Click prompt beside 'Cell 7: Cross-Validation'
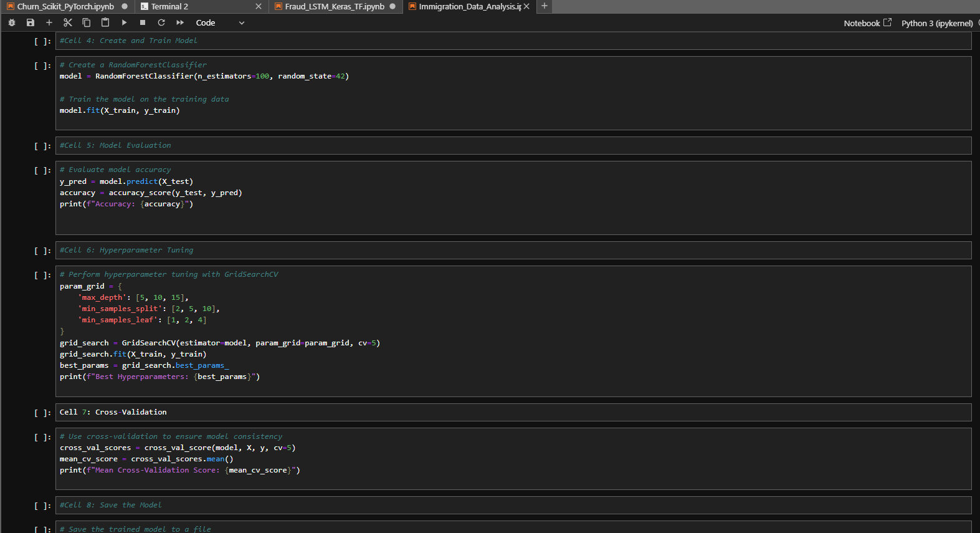980x533 pixels. (43, 413)
